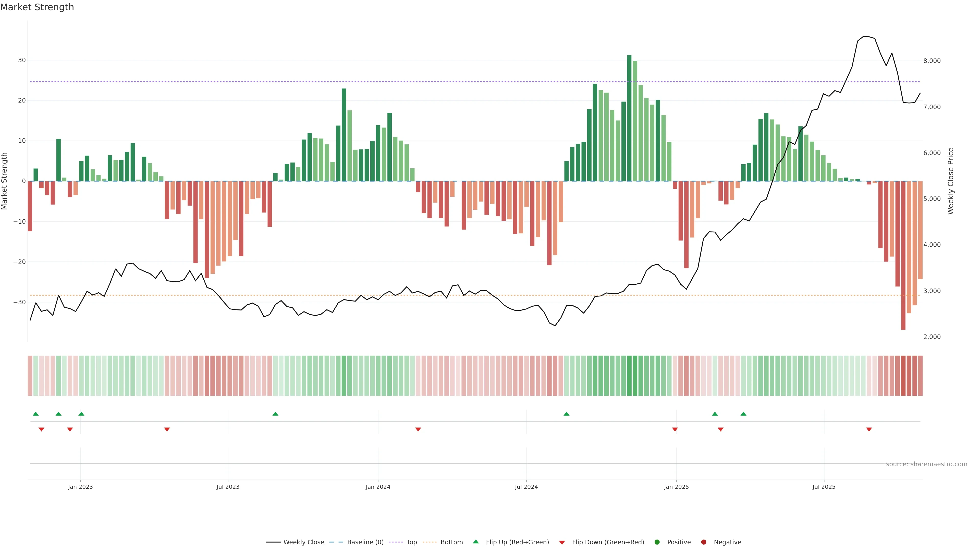
Task: Click the Jan 2023 x-axis label
Action: (80, 487)
